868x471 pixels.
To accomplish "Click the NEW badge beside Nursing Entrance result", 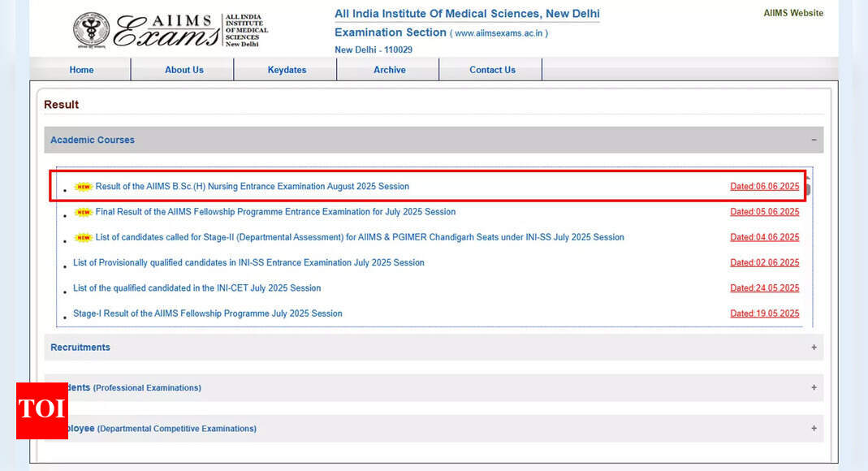I will pyautogui.click(x=83, y=187).
